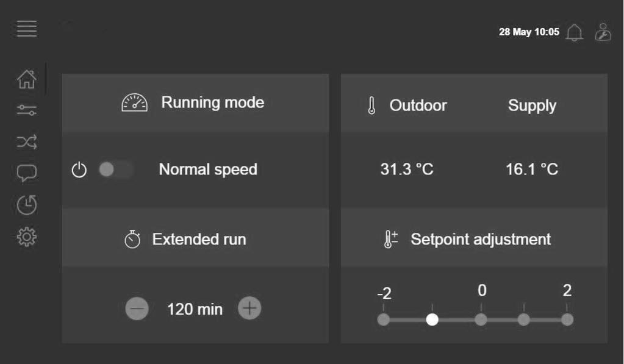Click the power symbol icon
The image size is (624, 364).
(79, 170)
